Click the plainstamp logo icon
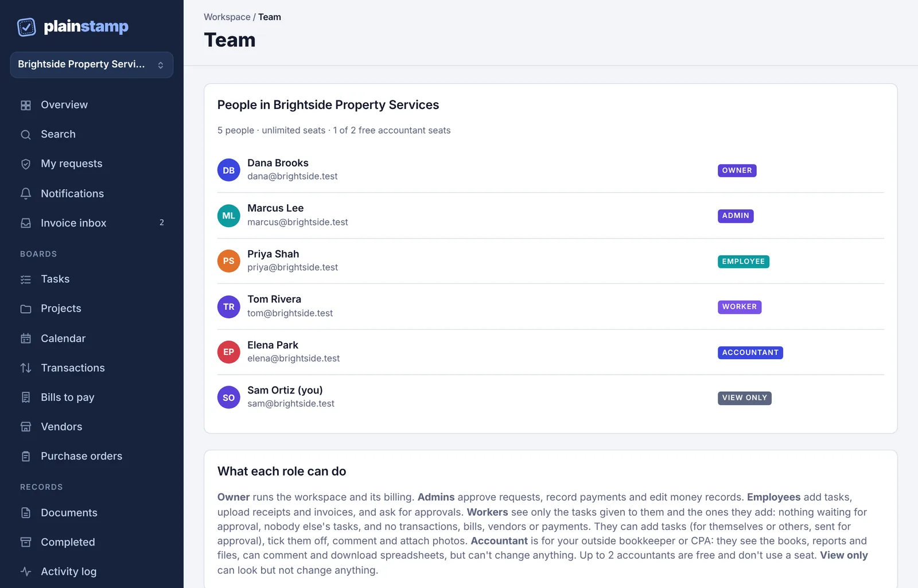 click(x=26, y=27)
